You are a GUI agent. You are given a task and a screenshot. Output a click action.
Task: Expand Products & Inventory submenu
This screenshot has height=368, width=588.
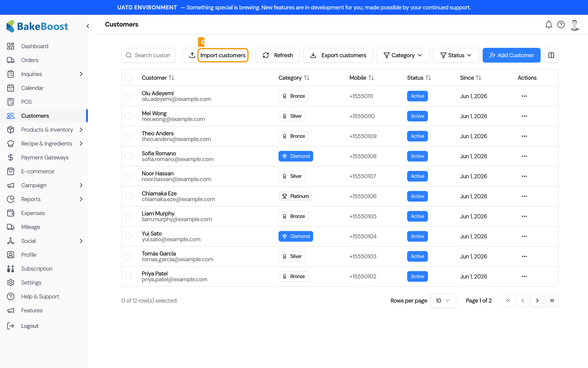click(81, 130)
